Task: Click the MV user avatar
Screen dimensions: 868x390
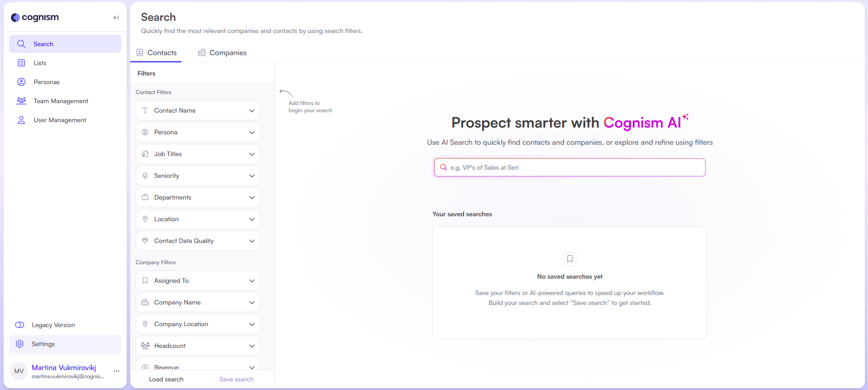Action: (x=19, y=371)
